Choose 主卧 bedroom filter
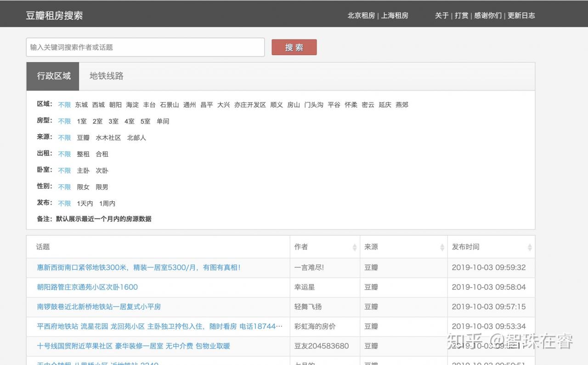This screenshot has width=588, height=365. (x=83, y=171)
